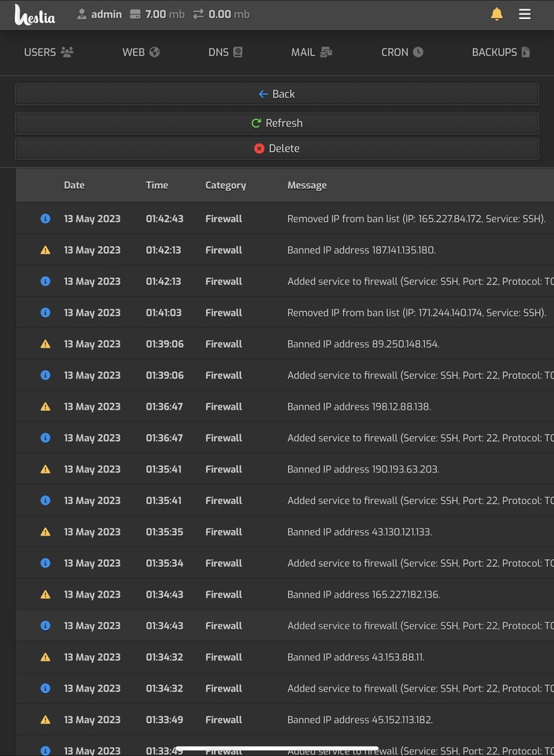
Task: Click the Category column header
Action: (x=225, y=185)
